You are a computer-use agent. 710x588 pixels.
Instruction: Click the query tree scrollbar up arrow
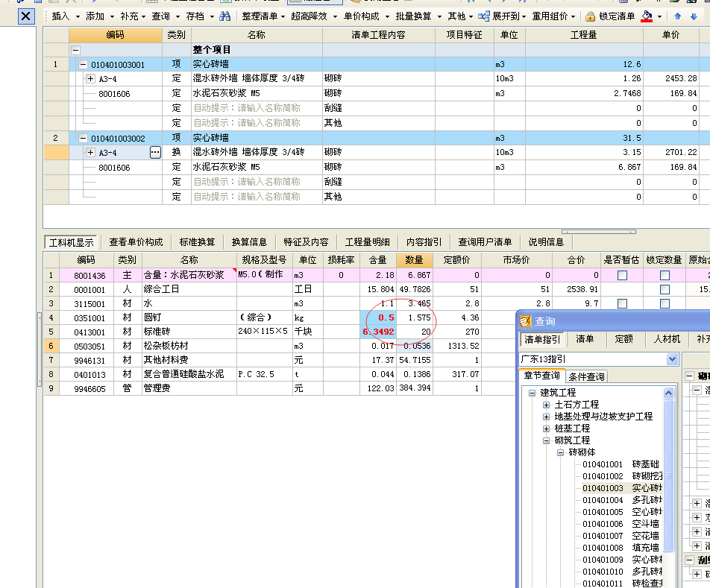pos(668,393)
